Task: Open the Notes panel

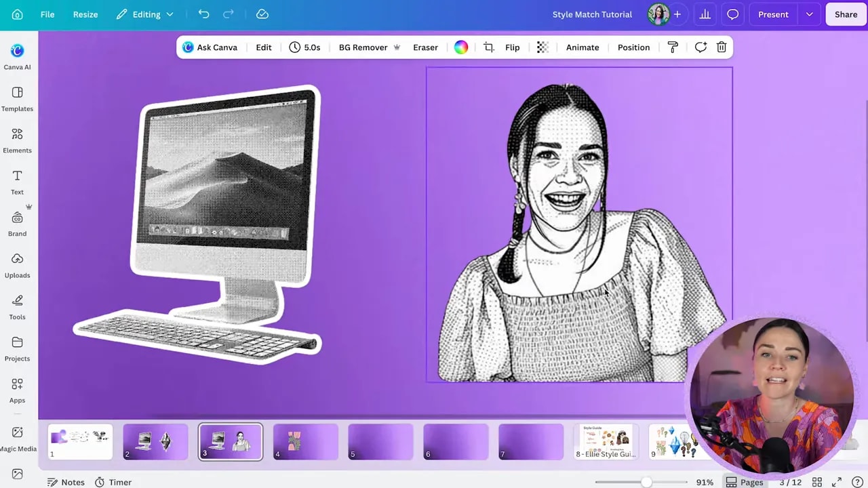Action: [x=66, y=482]
